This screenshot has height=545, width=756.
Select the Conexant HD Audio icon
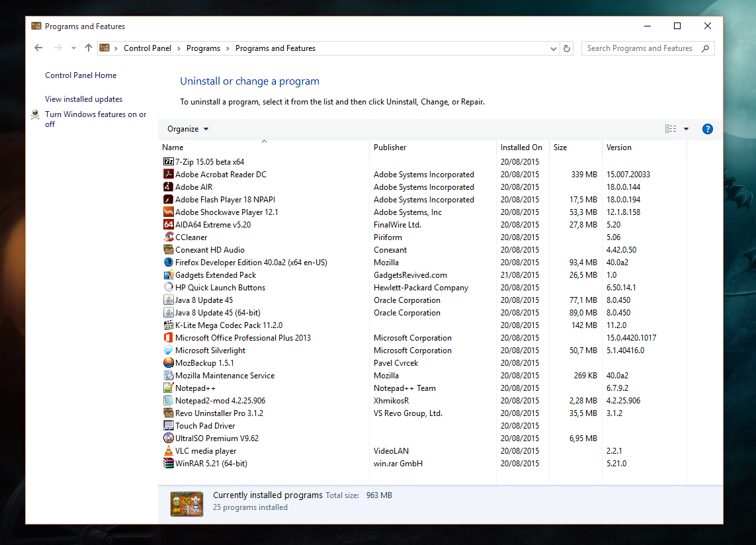168,249
